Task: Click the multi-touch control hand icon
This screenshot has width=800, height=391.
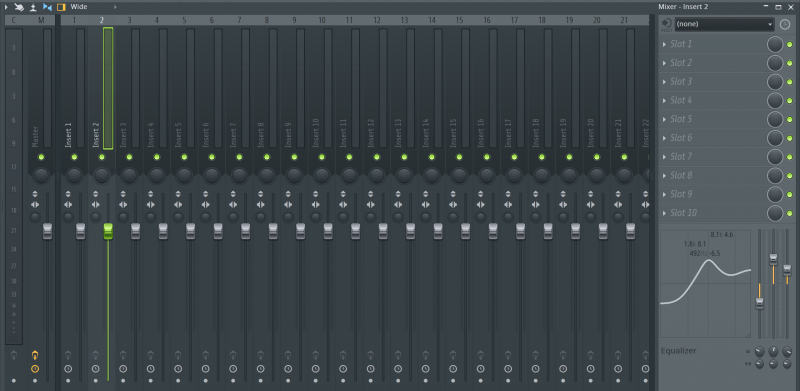Action: 19,7
